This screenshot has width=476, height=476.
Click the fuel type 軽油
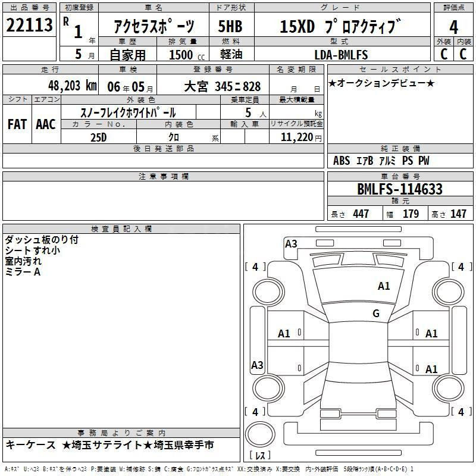click(231, 54)
